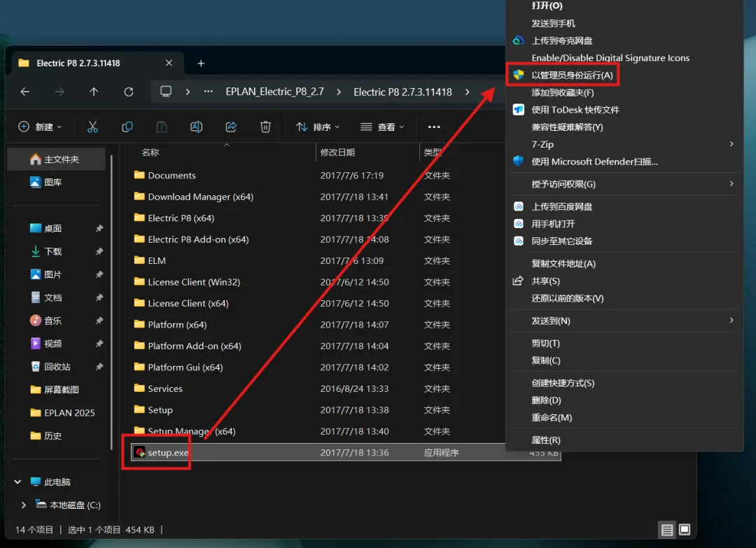Click the Copy icon in toolbar
The width and height of the screenshot is (756, 548).
[127, 127]
